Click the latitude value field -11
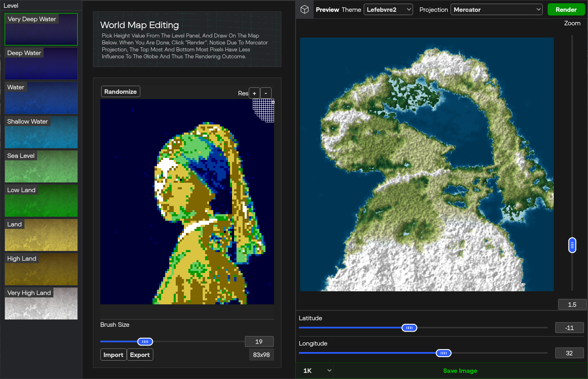The width and height of the screenshot is (588, 379). coord(570,328)
